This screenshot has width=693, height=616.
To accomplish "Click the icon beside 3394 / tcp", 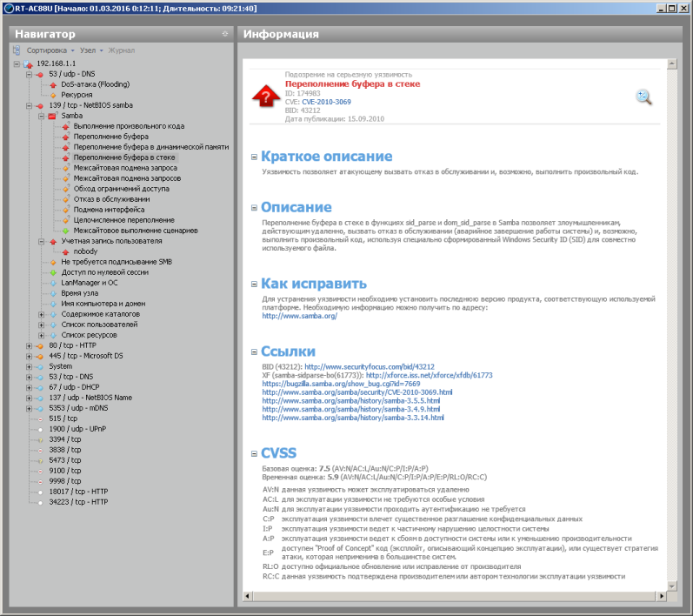I will (x=40, y=440).
